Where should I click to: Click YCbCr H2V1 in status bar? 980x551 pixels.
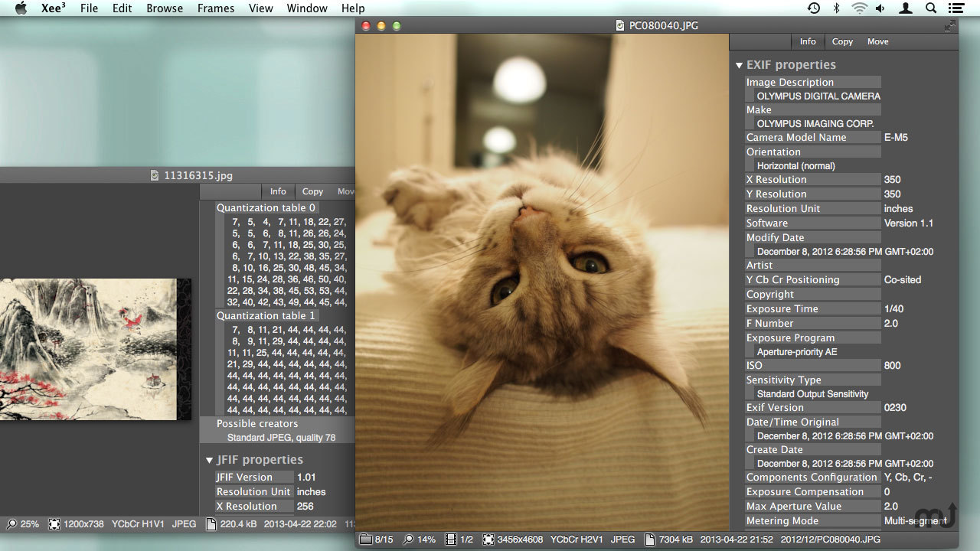[x=576, y=540]
